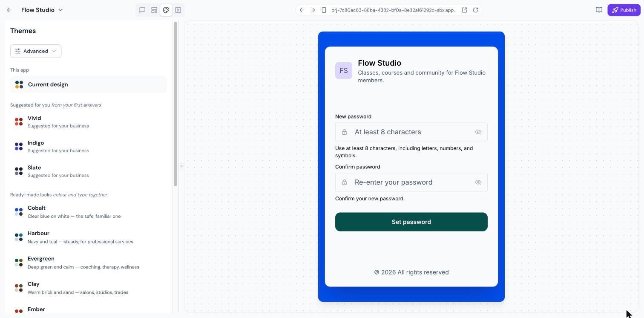Viewport: 644px width, 318px height.
Task: Choose the Evergreen ready-made look
Action: tap(89, 263)
